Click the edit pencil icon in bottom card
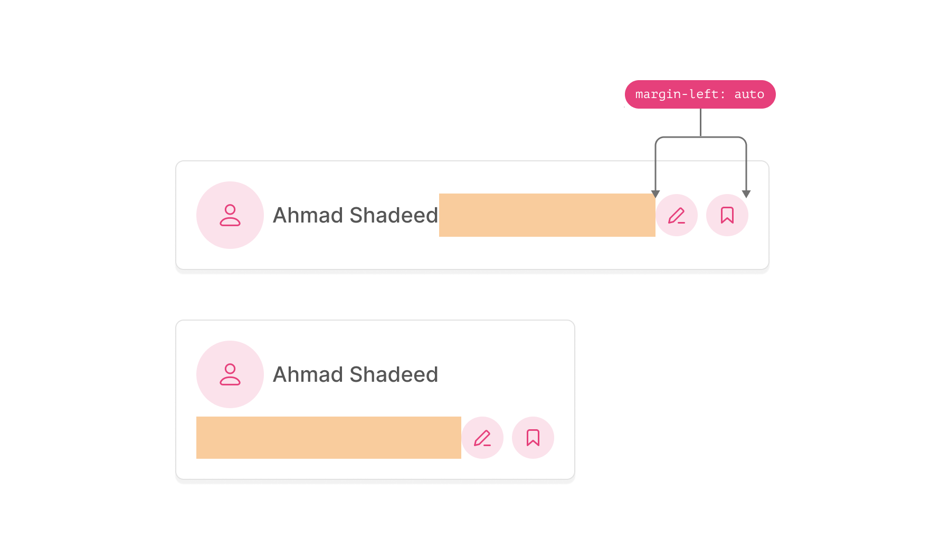Screen dimensions: 950x560 (482, 438)
